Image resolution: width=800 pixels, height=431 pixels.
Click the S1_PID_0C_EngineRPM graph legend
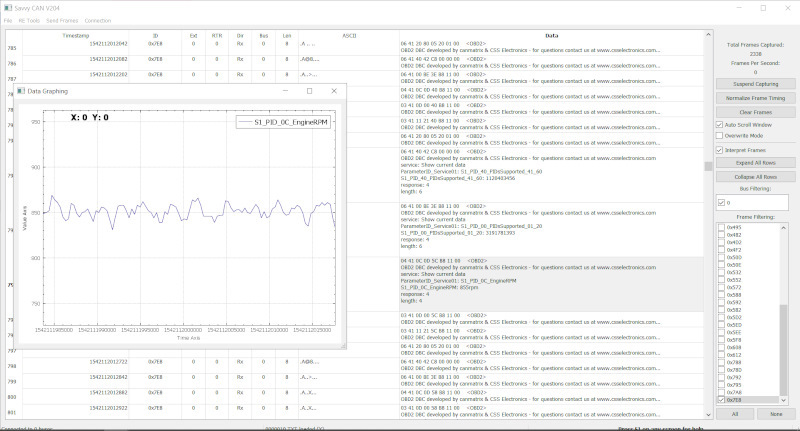pos(283,122)
